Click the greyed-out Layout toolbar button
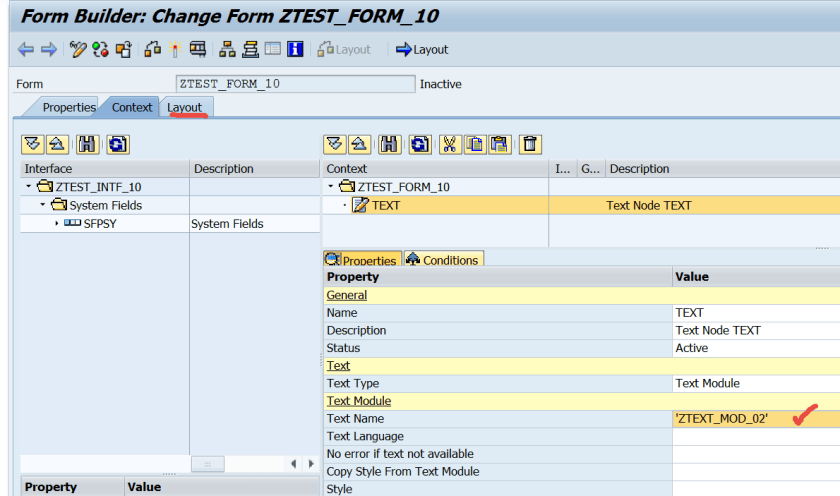This screenshot has width=840, height=496. (344, 50)
